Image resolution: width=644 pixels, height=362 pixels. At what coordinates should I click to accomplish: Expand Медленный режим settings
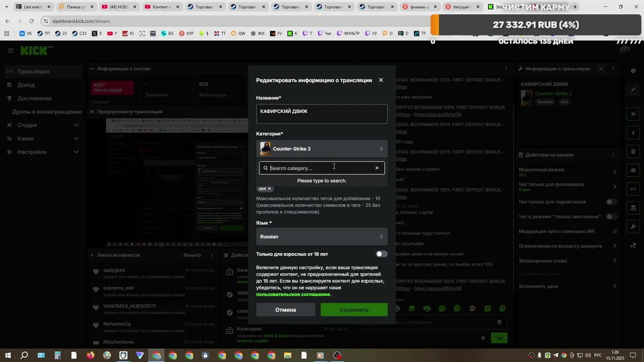point(614,172)
